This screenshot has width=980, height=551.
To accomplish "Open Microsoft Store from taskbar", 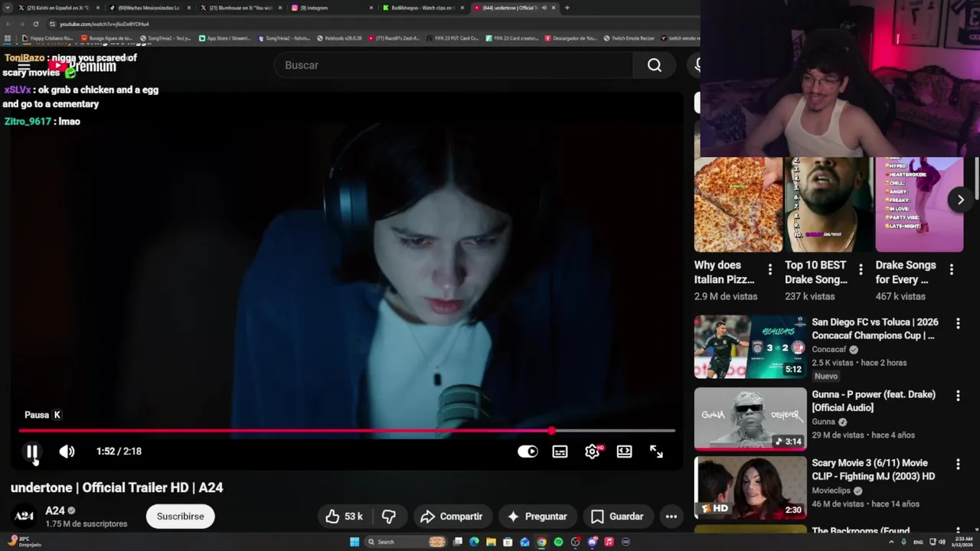I will [x=508, y=542].
